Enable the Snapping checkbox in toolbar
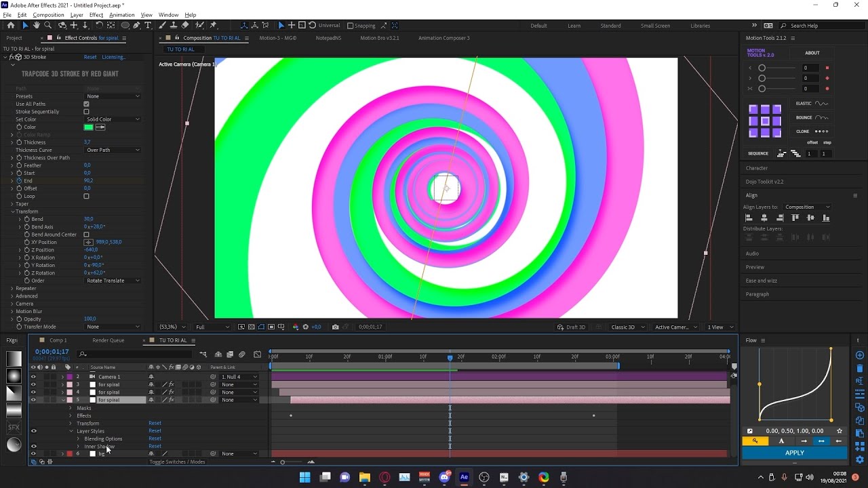868x488 pixels. click(351, 26)
